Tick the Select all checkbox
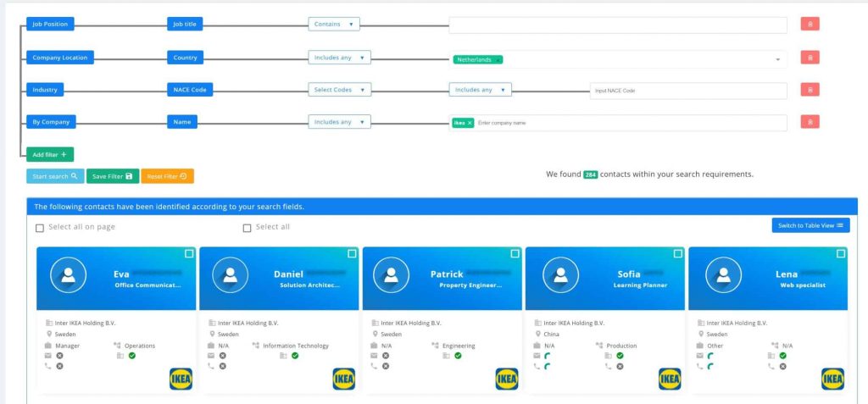Image resolution: width=868 pixels, height=404 pixels. 248,228
